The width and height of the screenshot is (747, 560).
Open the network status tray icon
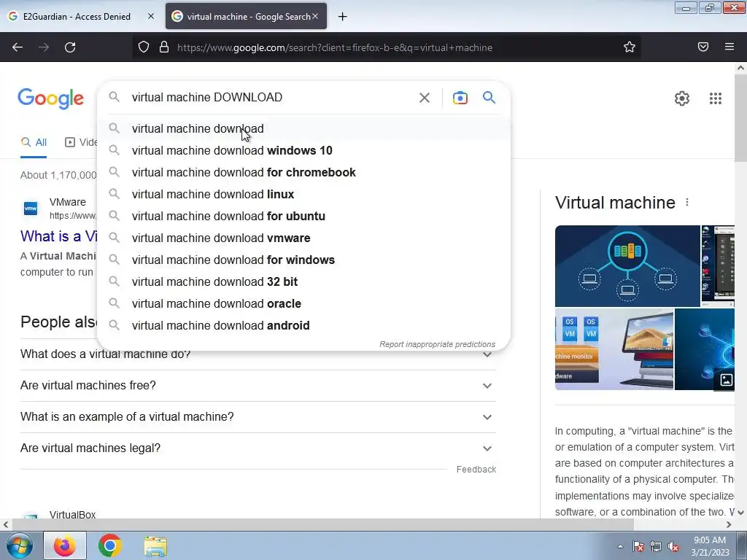pos(656,546)
